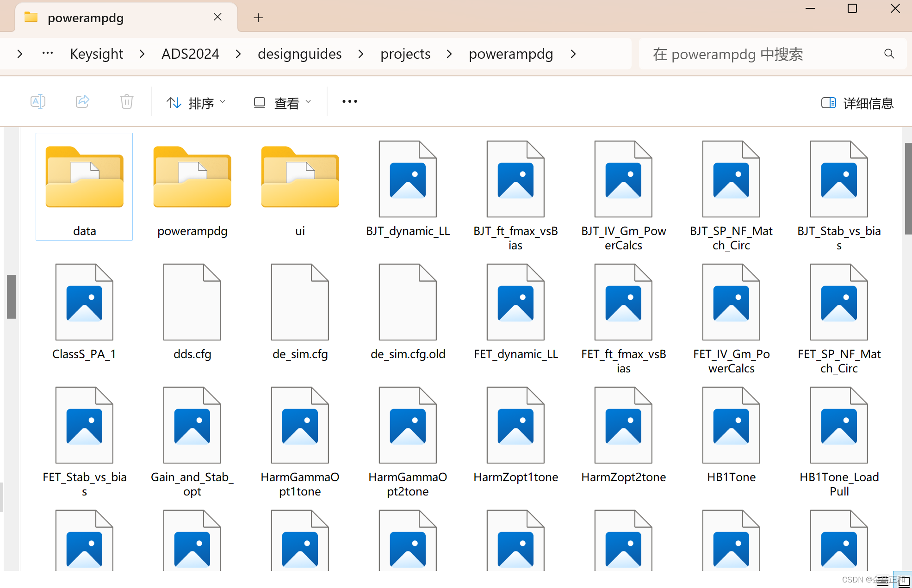Click the new tab plus button
Screen dimensions: 912x588
[x=258, y=18]
